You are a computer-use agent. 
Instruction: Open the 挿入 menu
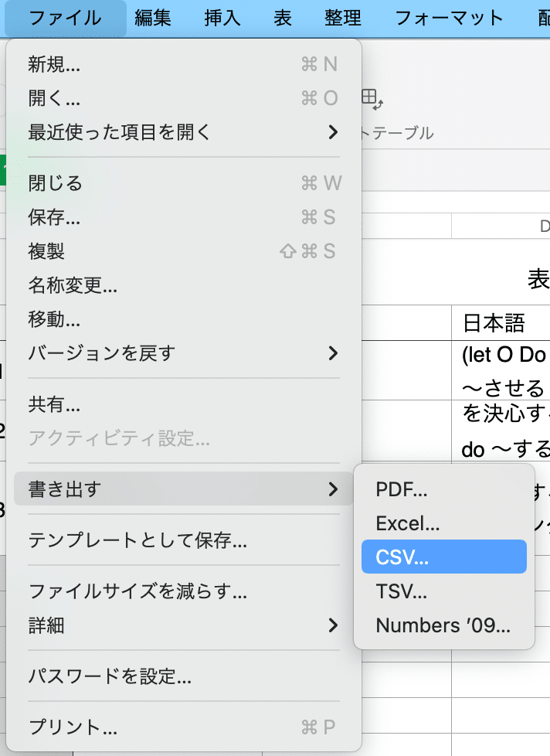pos(222,18)
